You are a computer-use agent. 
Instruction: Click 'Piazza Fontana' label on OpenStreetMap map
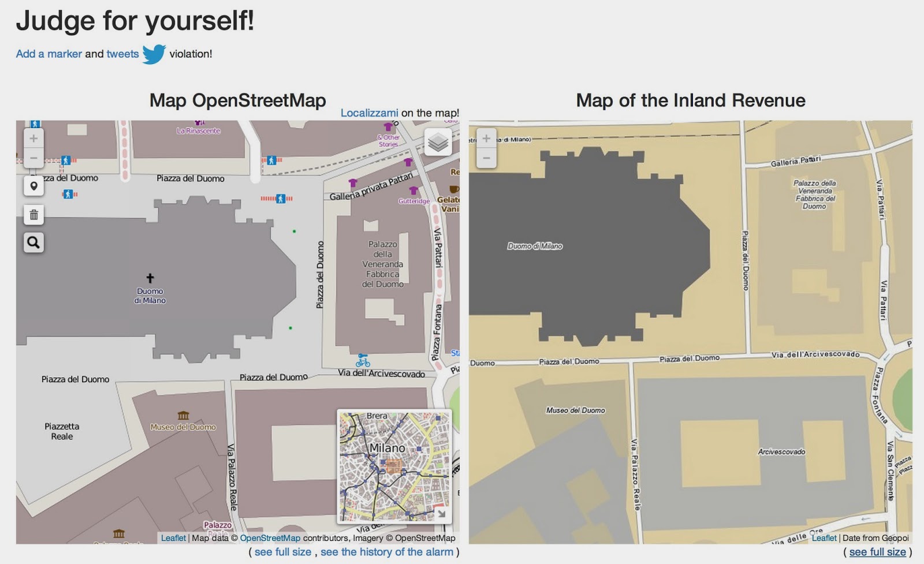coord(437,333)
